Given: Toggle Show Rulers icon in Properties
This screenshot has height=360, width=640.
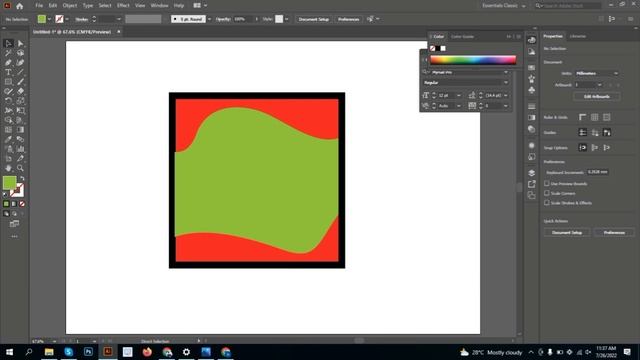Looking at the screenshot, I should 582,118.
